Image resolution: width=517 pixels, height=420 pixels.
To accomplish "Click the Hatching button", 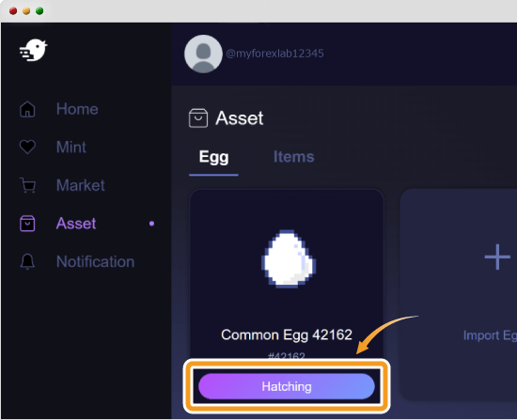I will pyautogui.click(x=287, y=386).
